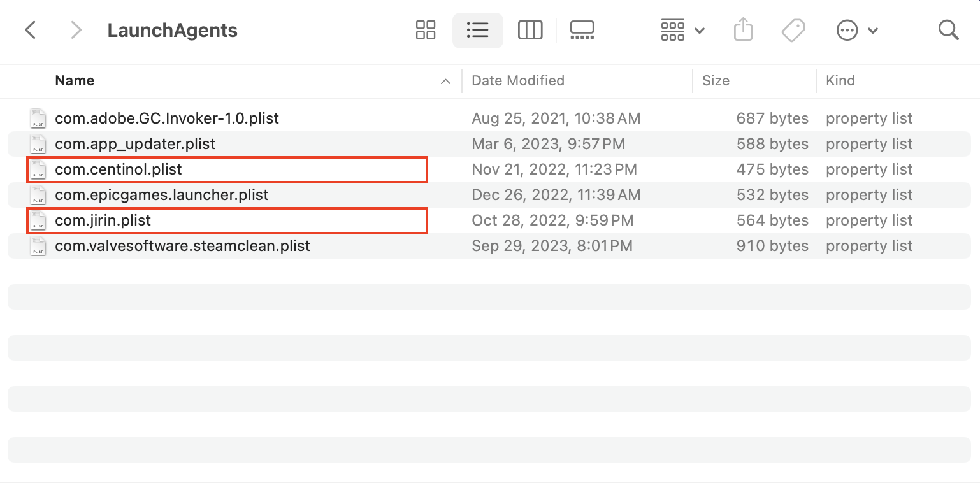Click the Share toolbar icon
The width and height of the screenshot is (980, 488).
[x=743, y=30]
